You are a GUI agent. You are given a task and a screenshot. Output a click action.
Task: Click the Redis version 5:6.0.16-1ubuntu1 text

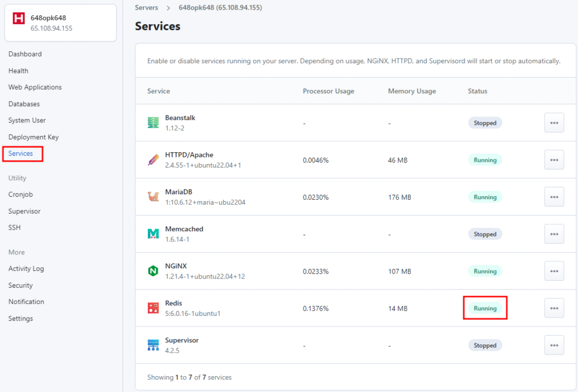(x=192, y=314)
